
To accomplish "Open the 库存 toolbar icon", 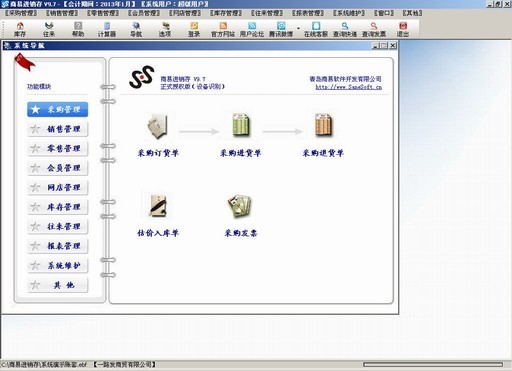I will pos(20,29).
